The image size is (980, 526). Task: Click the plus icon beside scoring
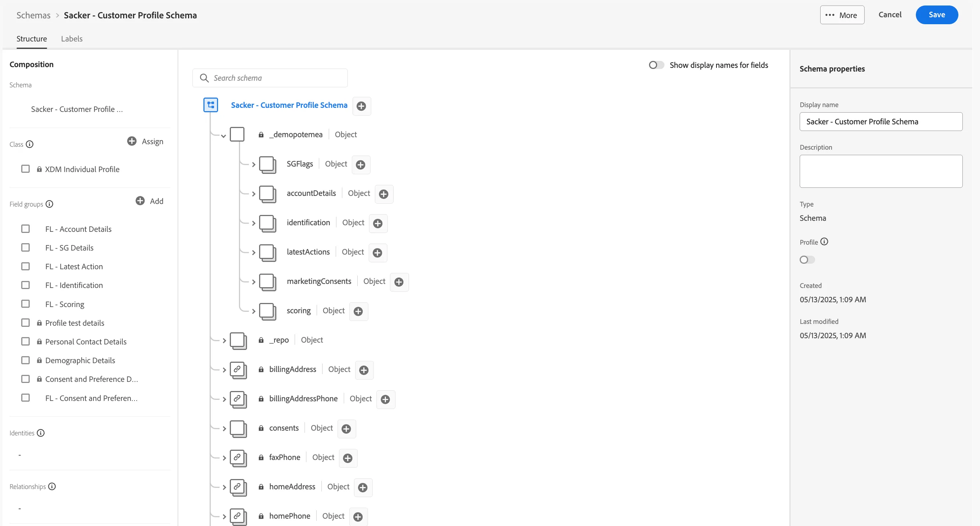(358, 311)
